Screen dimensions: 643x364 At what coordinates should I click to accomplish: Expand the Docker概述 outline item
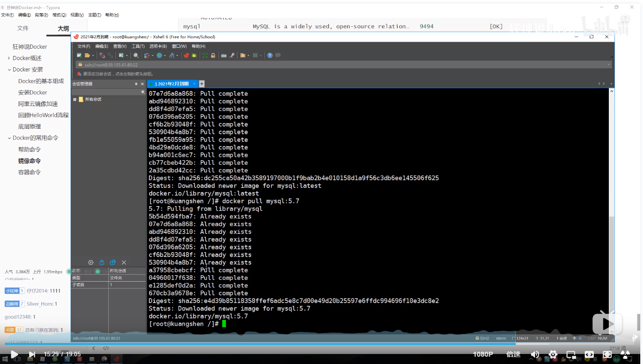tap(9, 58)
